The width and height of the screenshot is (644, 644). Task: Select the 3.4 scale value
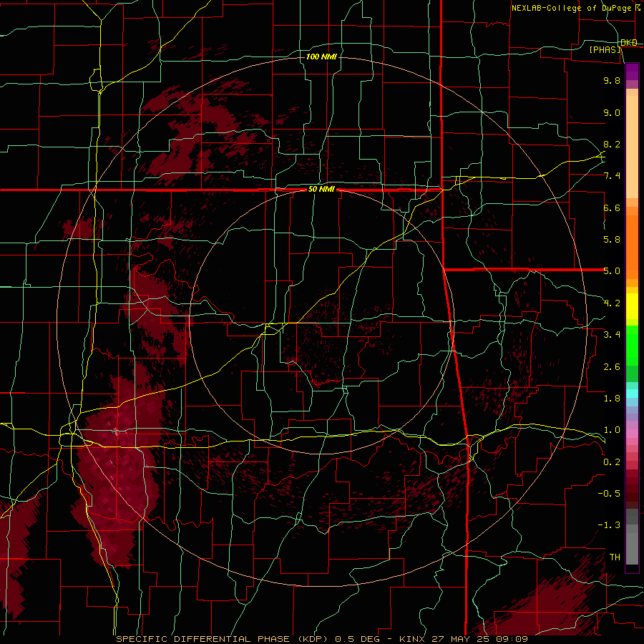(x=612, y=335)
